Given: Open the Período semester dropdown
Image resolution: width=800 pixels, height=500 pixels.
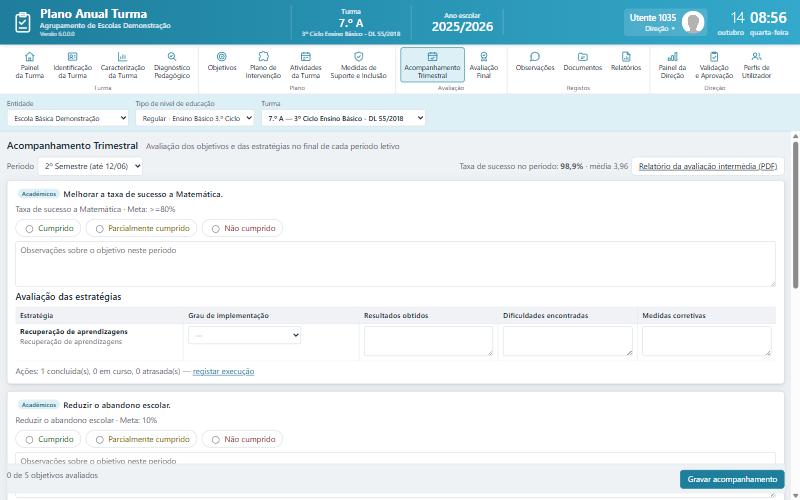Looking at the screenshot, I should point(90,166).
